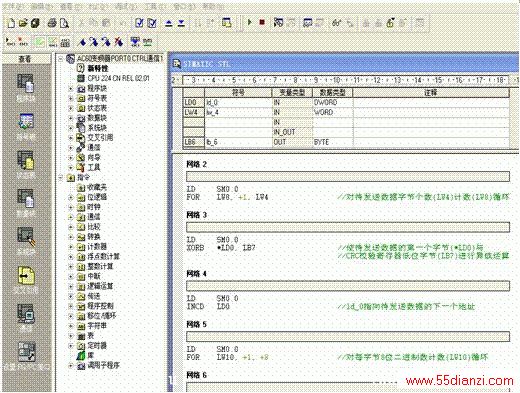This screenshot has width=520, height=393.
Task: Click the 网络 2 comment field
Action: (x=348, y=177)
